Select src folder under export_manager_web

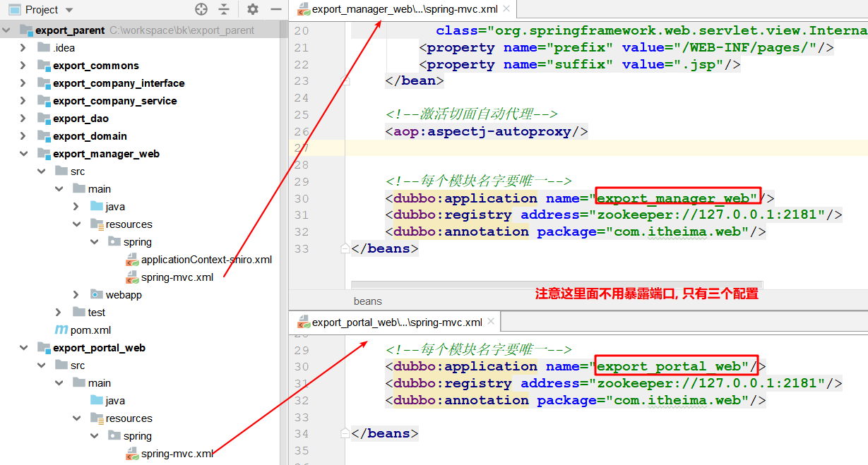tap(78, 171)
